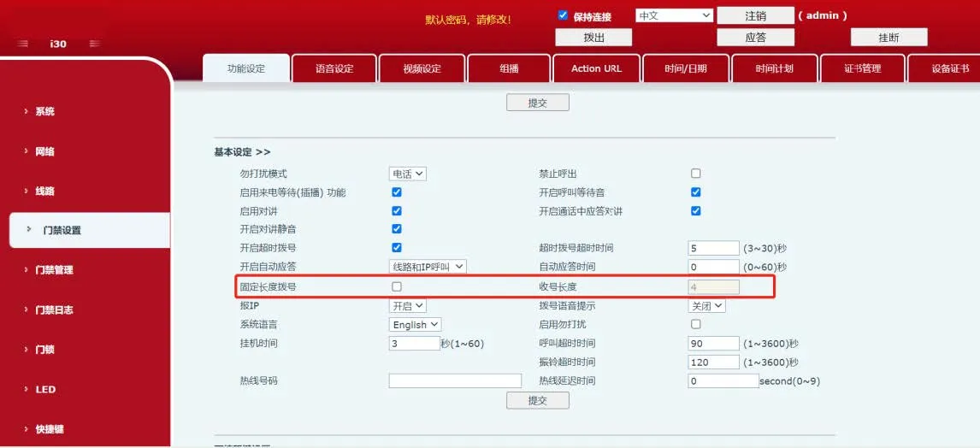The height and width of the screenshot is (448, 980).
Task: Click the 挂断 hang up button
Action: [x=888, y=37]
